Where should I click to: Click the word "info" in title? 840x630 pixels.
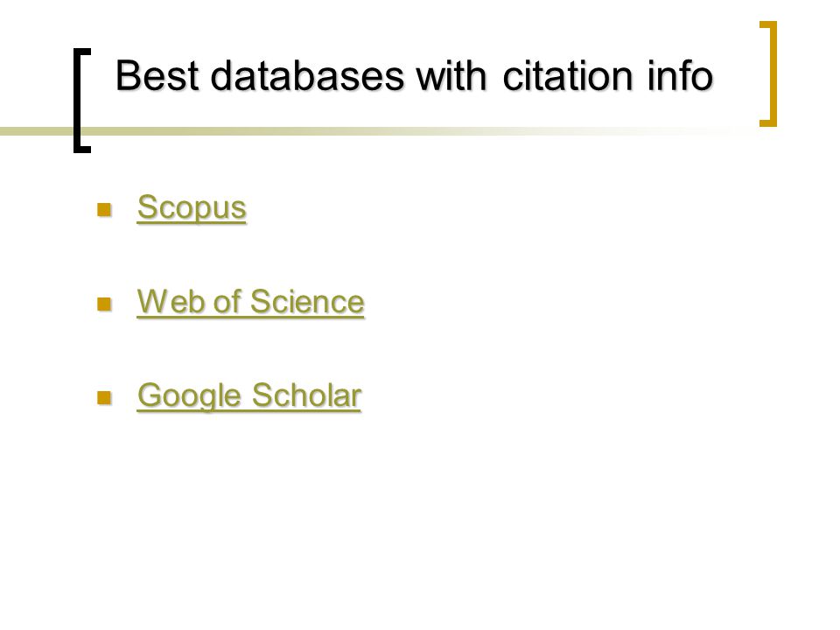coord(681,76)
